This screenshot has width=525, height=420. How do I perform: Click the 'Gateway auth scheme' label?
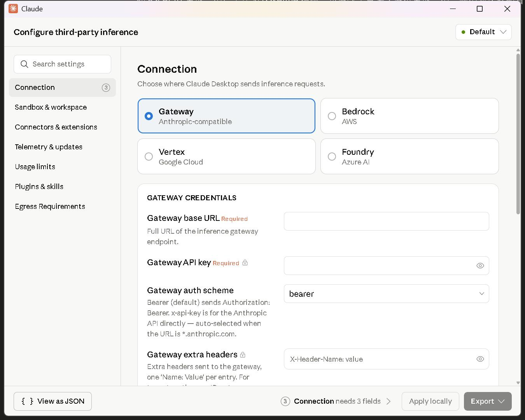tap(190, 290)
